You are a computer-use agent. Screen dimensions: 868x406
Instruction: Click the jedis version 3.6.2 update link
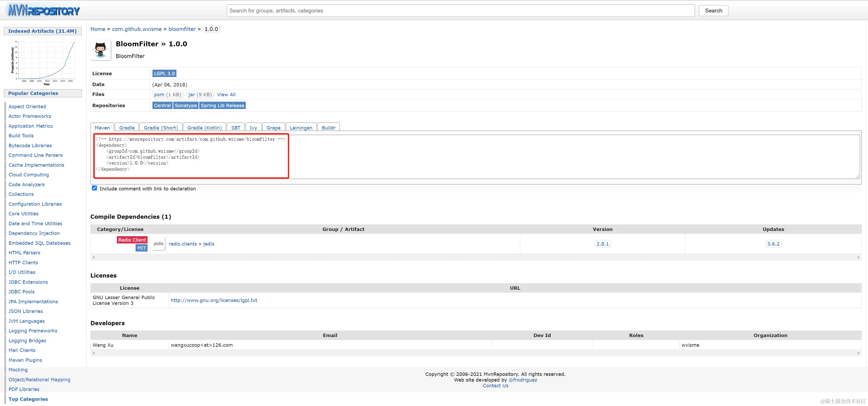click(773, 244)
